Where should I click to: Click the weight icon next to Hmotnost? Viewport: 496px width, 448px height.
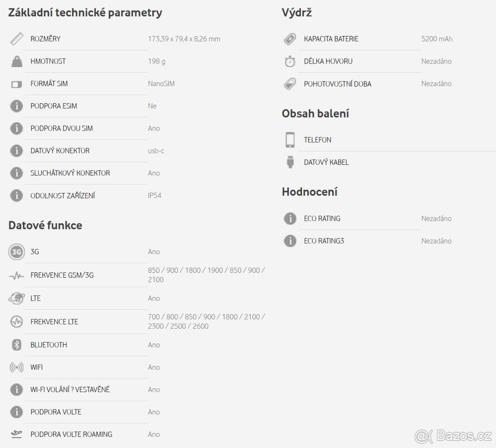tap(17, 62)
